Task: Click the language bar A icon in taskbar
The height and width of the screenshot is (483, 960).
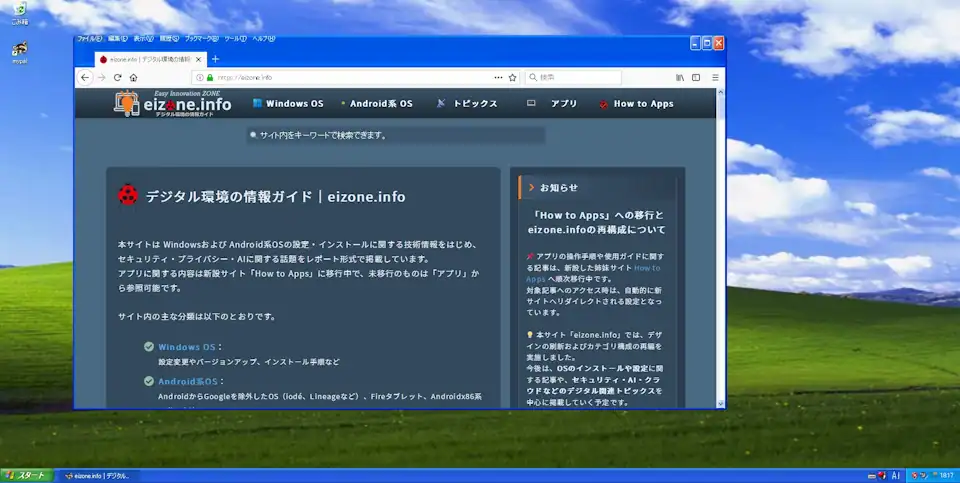Action: [895, 476]
